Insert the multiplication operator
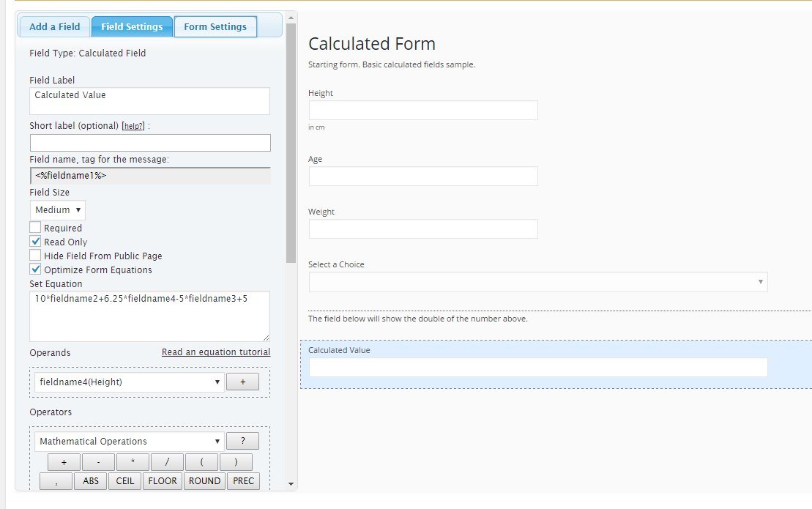812x509 pixels. (x=133, y=462)
